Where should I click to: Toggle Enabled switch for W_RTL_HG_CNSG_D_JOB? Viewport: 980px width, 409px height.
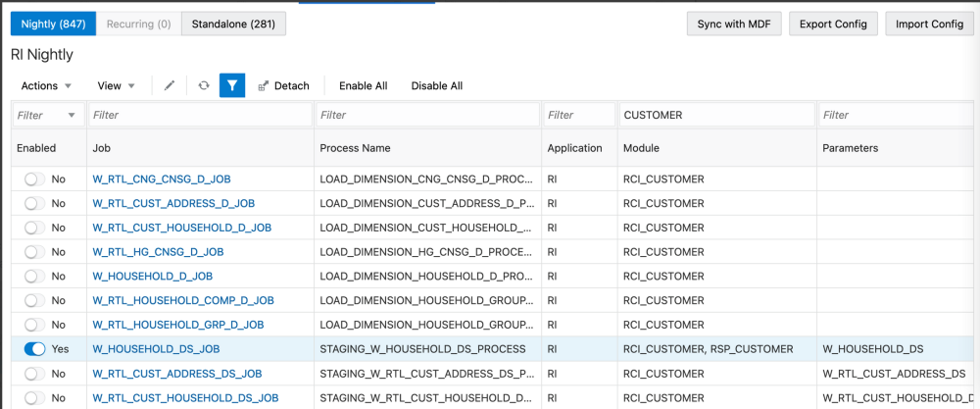tap(34, 252)
